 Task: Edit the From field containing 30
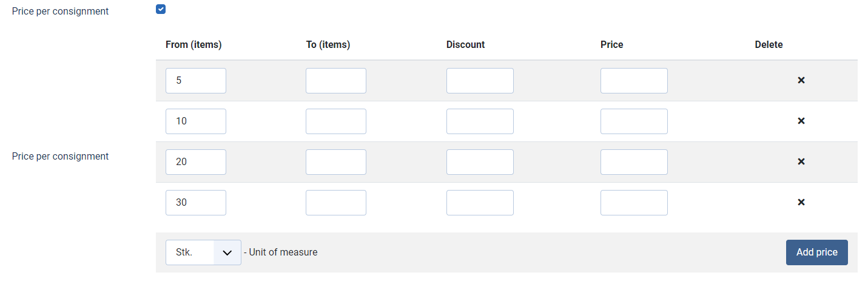pos(196,203)
